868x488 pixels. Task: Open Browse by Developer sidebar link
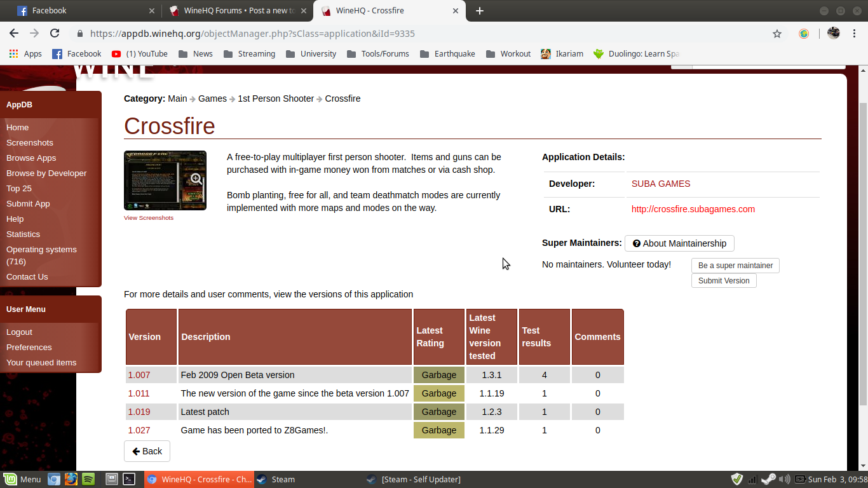46,173
